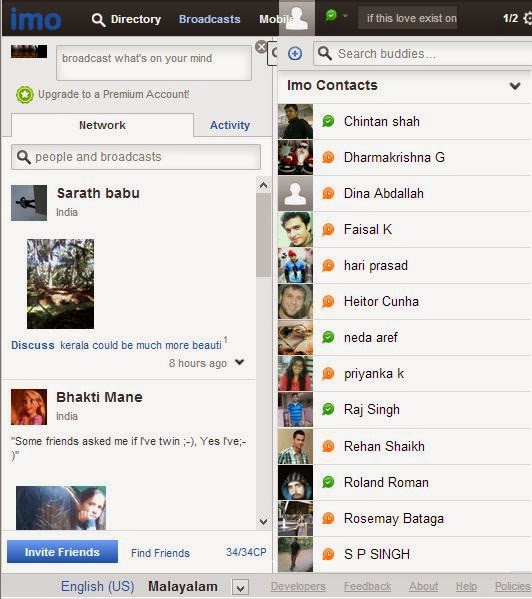Click Rosemay Bataga's orange away icon
Screen dimensions: 532x599
click(x=328, y=518)
